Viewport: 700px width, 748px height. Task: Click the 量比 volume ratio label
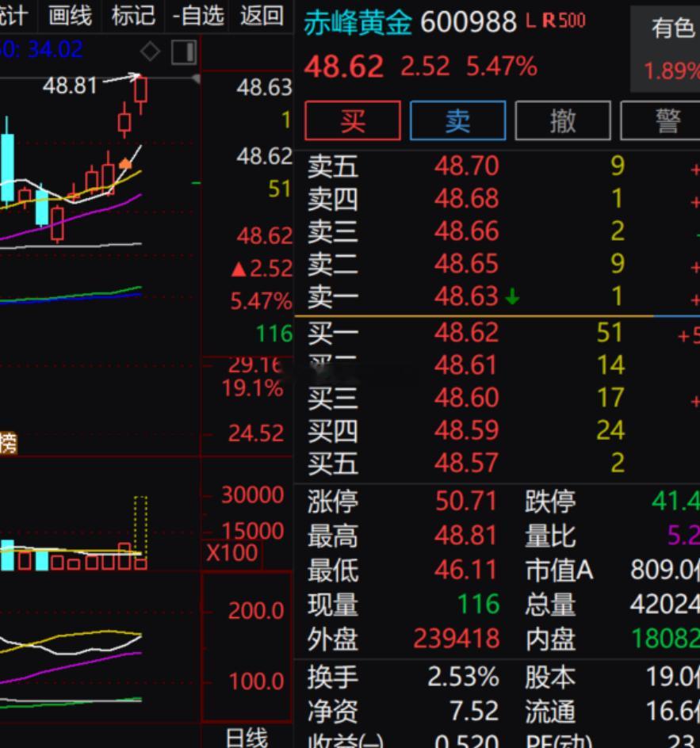point(550,535)
